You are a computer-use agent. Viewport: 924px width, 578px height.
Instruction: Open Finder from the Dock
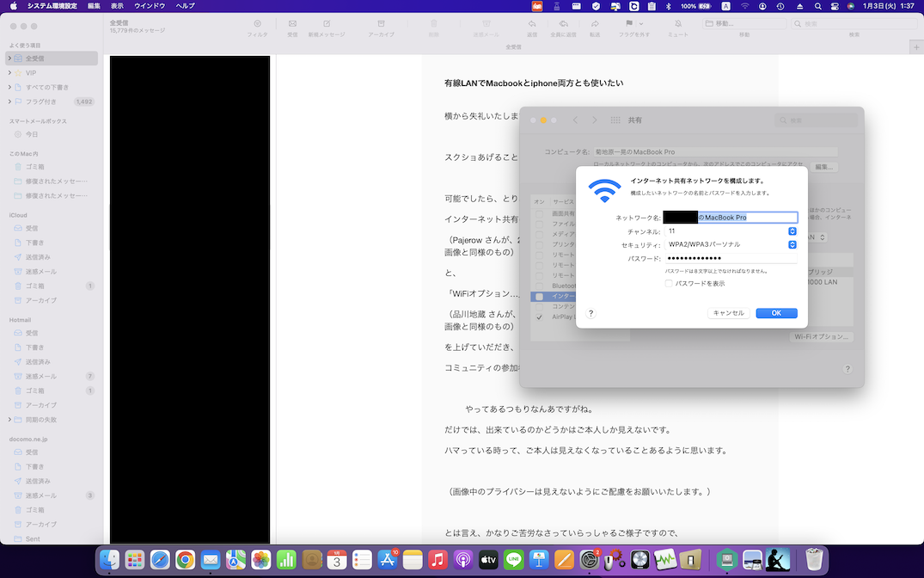(110, 560)
